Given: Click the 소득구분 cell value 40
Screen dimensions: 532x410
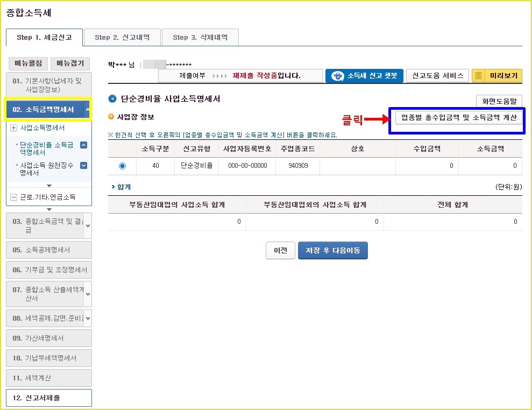Looking at the screenshot, I should 155,166.
